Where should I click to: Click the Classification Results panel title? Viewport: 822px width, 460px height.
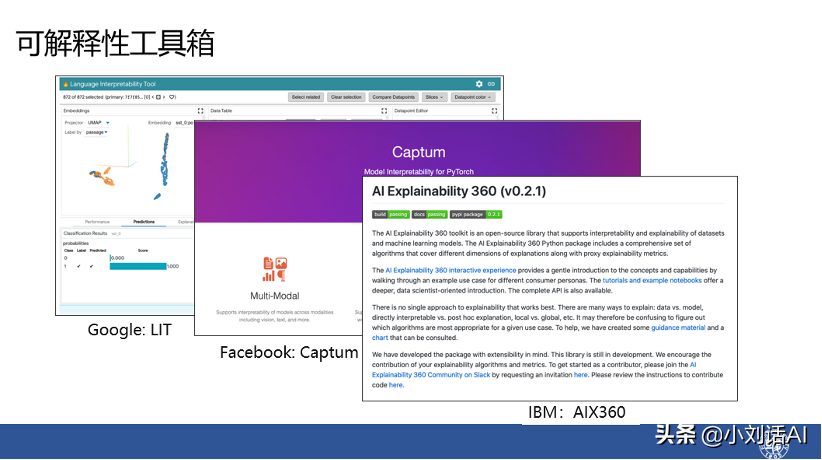coord(85,233)
